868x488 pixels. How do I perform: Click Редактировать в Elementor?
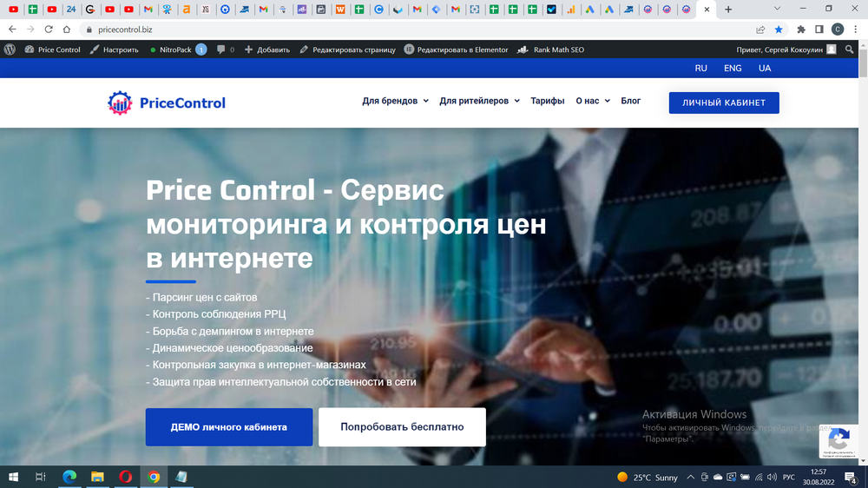click(457, 49)
